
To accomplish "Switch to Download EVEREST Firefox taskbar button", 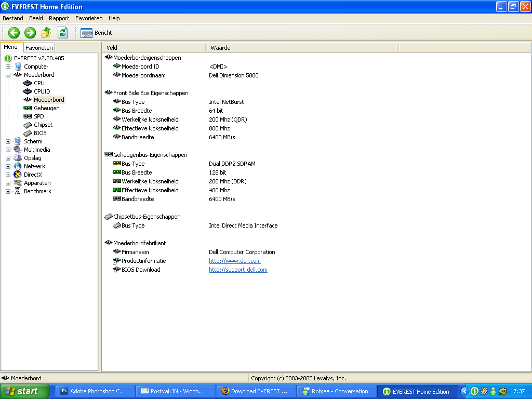I will pyautogui.click(x=256, y=392).
